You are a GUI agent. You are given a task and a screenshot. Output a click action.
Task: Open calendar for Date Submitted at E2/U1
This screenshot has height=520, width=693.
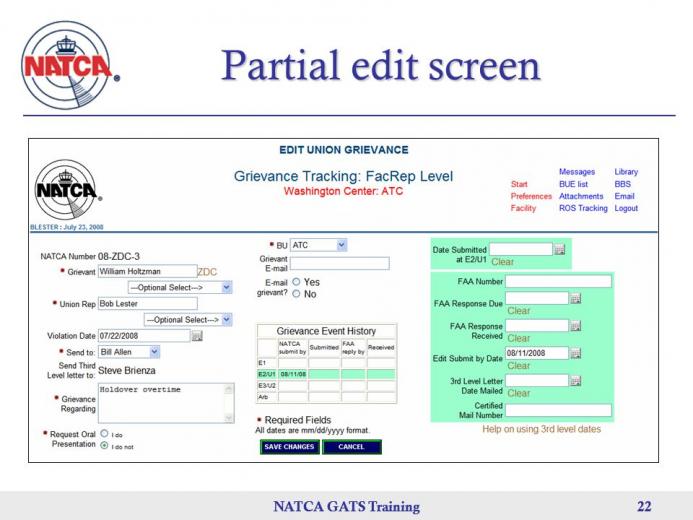(560, 250)
